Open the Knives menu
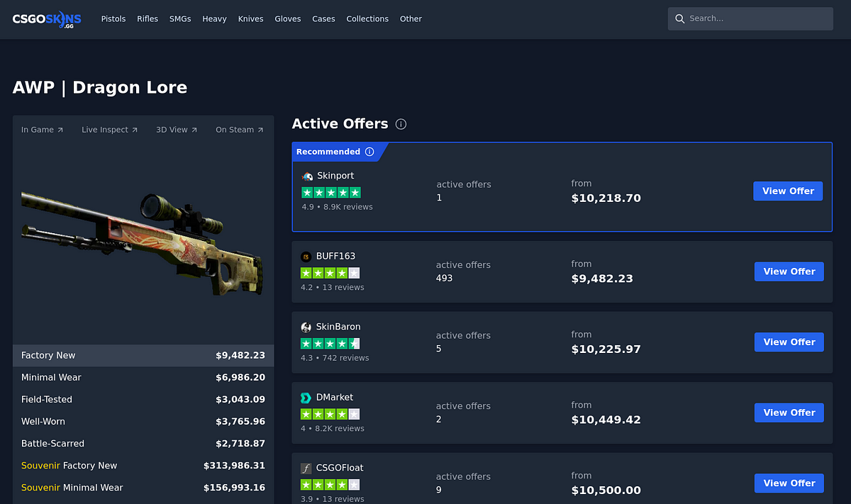This screenshot has height=504, width=851. pyautogui.click(x=251, y=19)
